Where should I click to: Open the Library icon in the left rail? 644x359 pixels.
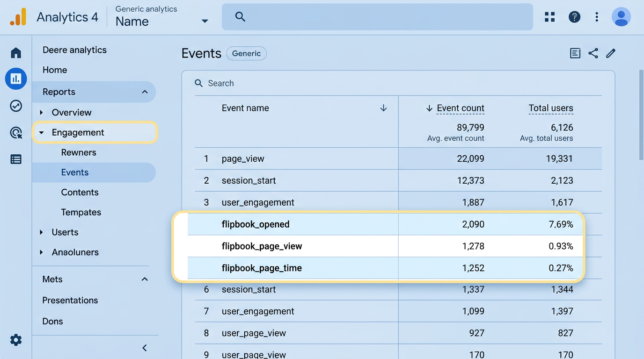click(15, 159)
